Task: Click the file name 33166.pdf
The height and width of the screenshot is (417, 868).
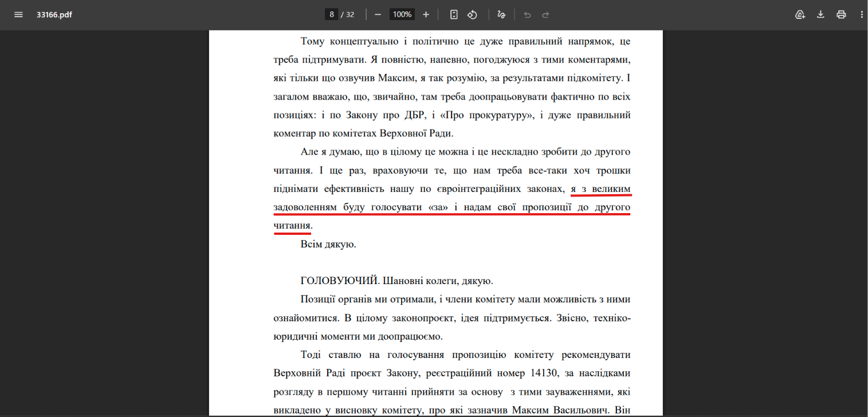Action: [54, 15]
